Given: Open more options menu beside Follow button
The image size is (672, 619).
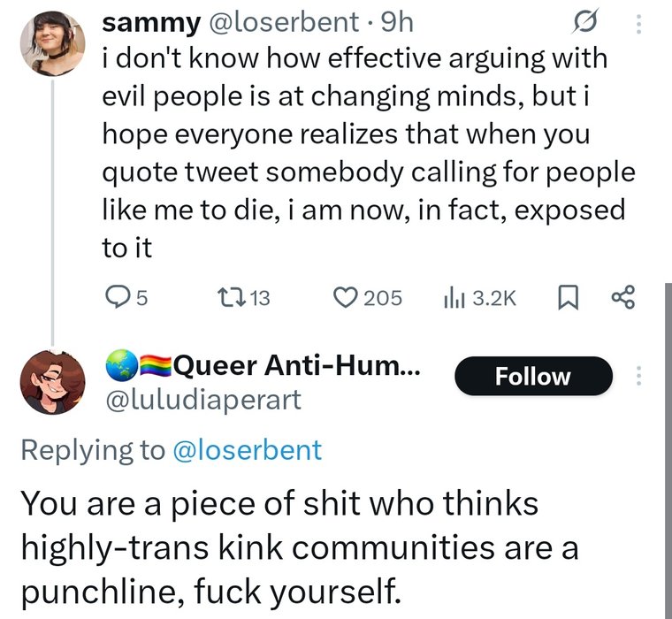Looking at the screenshot, I should 638,377.
